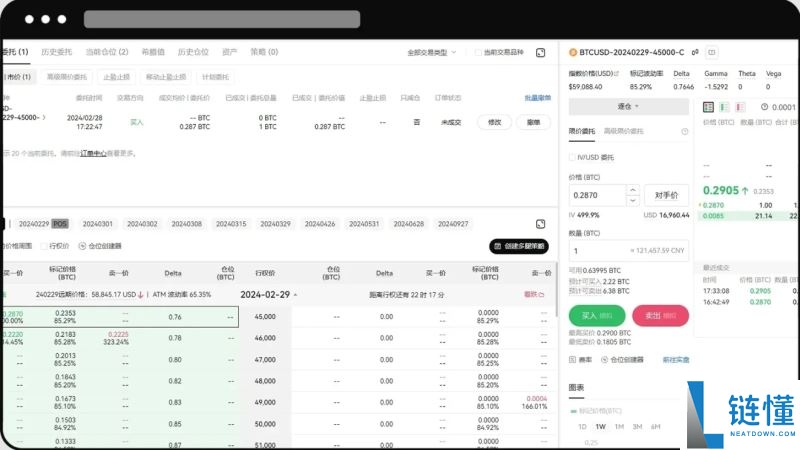Image resolution: width=800 pixels, height=450 pixels.
Task: Open all trade types dropdown
Action: click(432, 53)
